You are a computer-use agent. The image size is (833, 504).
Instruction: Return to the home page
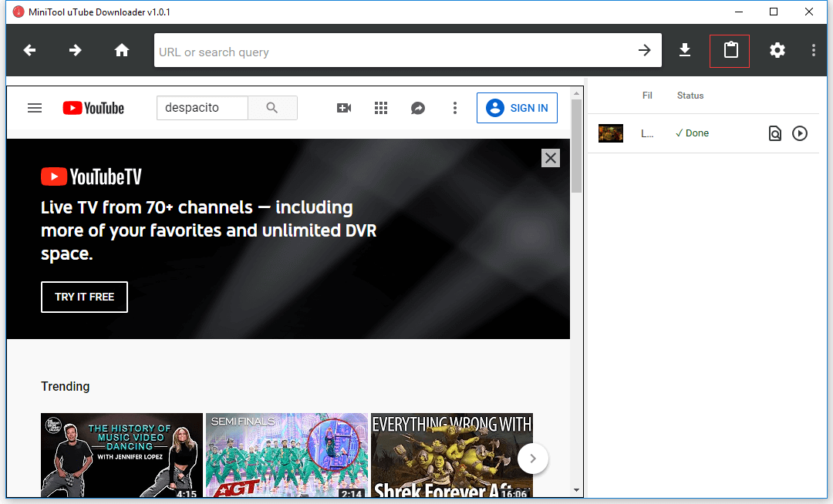[x=122, y=50]
